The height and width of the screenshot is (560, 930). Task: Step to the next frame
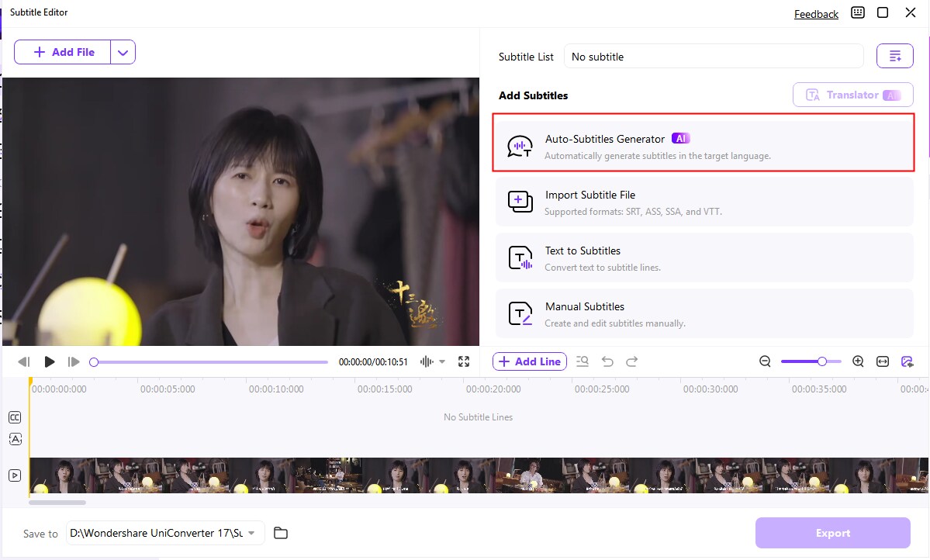click(74, 361)
